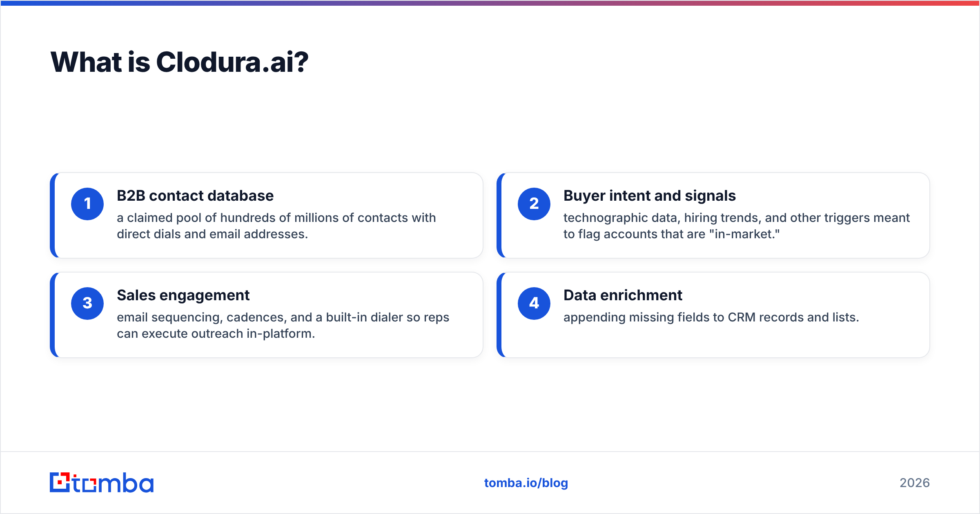The height and width of the screenshot is (514, 980).
Task: Click the 2026 year label
Action: tap(915, 483)
